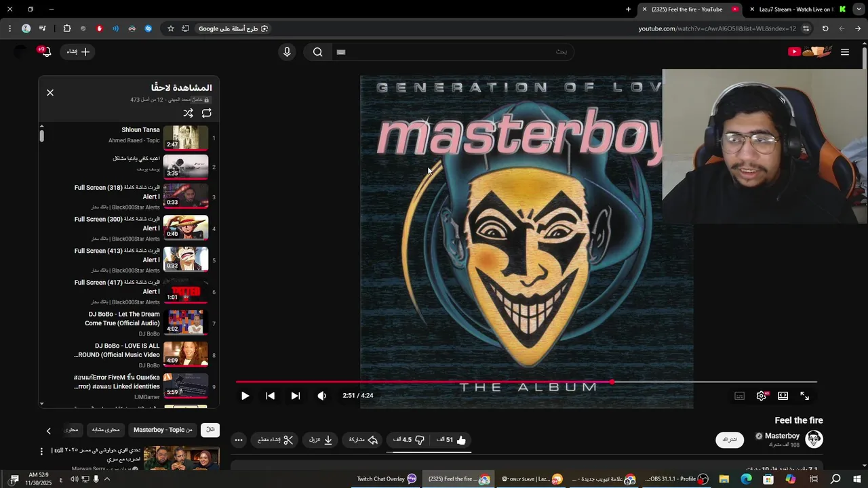Select the 'Masterboy - Topic' filter chip
This screenshot has width=868, height=488.
click(x=163, y=430)
